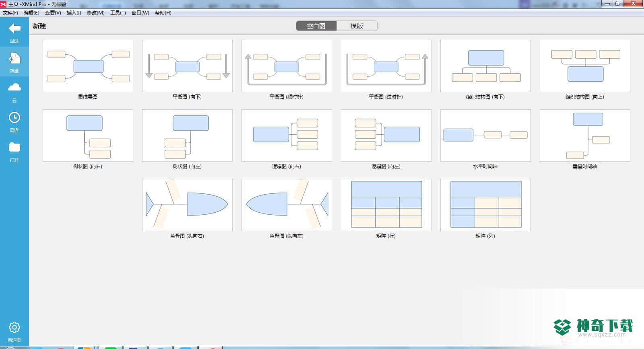Screen dimensions: 644x349
Task: Click the 垂直时间轴 label text
Action: (585, 166)
